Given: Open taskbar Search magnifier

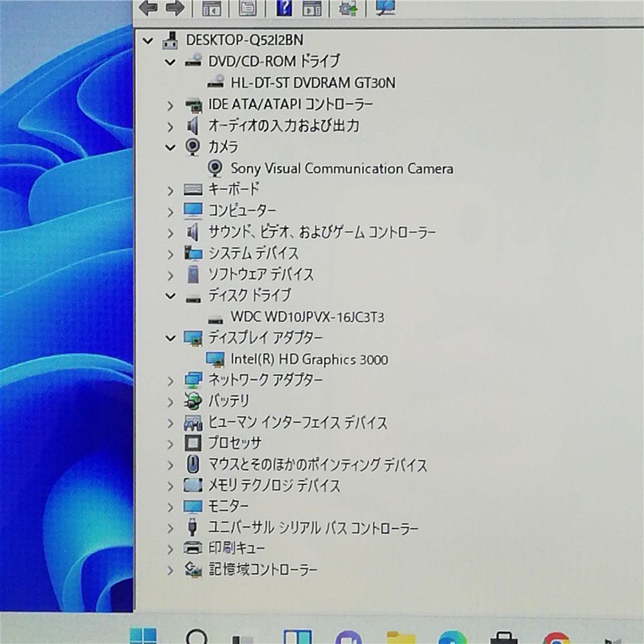Looking at the screenshot, I should (x=196, y=637).
